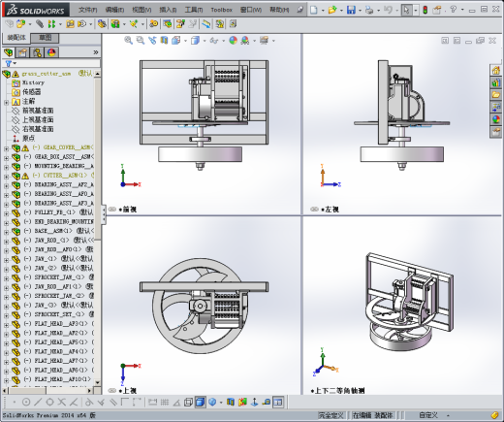
Task: Select the Zoom to Fit magnifier icon
Action: coord(128,41)
